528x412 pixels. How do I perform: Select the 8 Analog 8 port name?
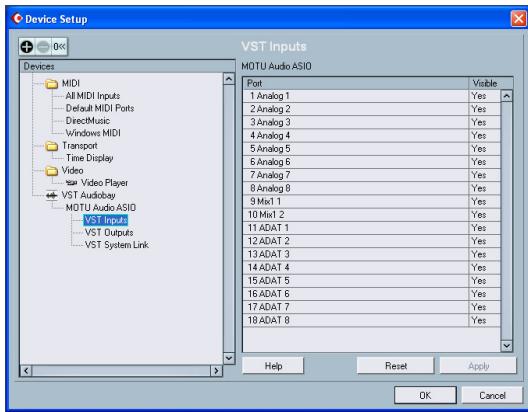[x=270, y=188]
